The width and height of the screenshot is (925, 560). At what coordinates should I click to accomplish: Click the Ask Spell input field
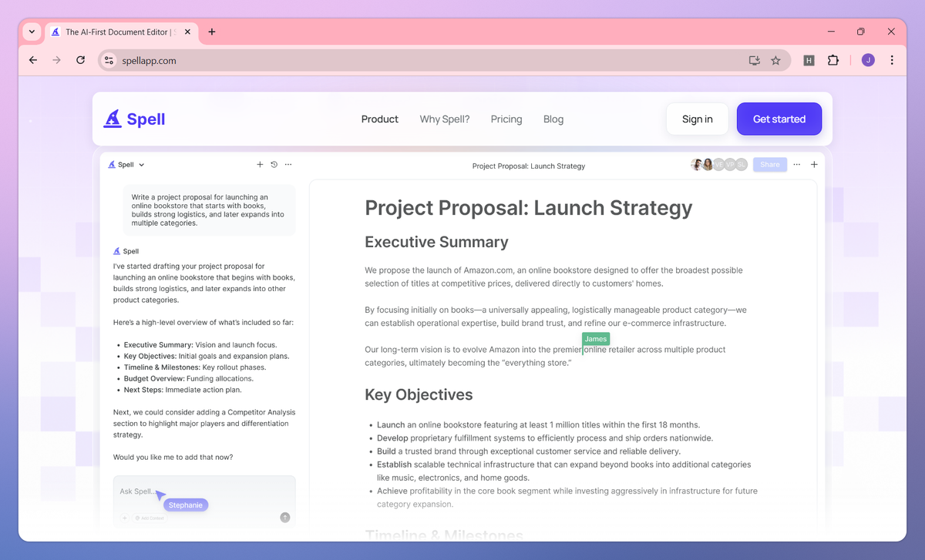click(x=204, y=491)
